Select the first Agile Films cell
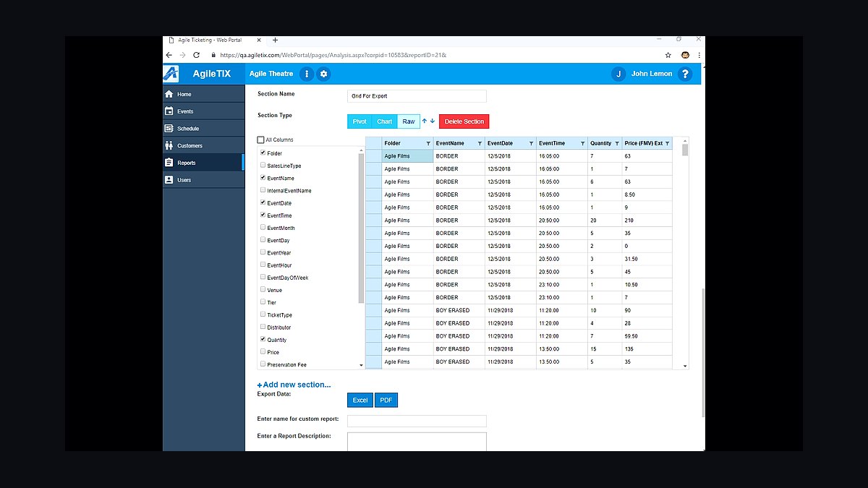The width and height of the screenshot is (868, 488). coord(408,156)
